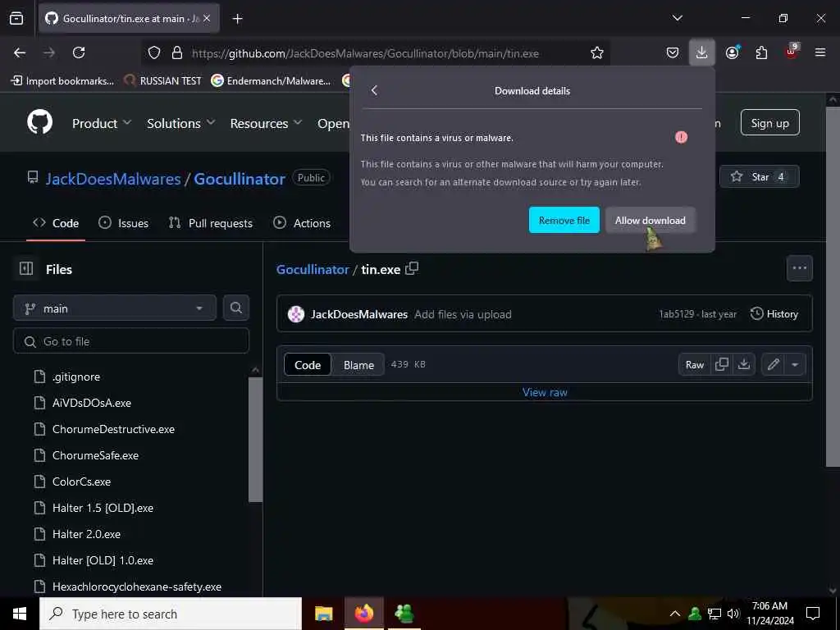Viewport: 840px width, 630px height.
Task: Close the Gocullinator/tin.exe browser tab
Action: click(x=207, y=18)
